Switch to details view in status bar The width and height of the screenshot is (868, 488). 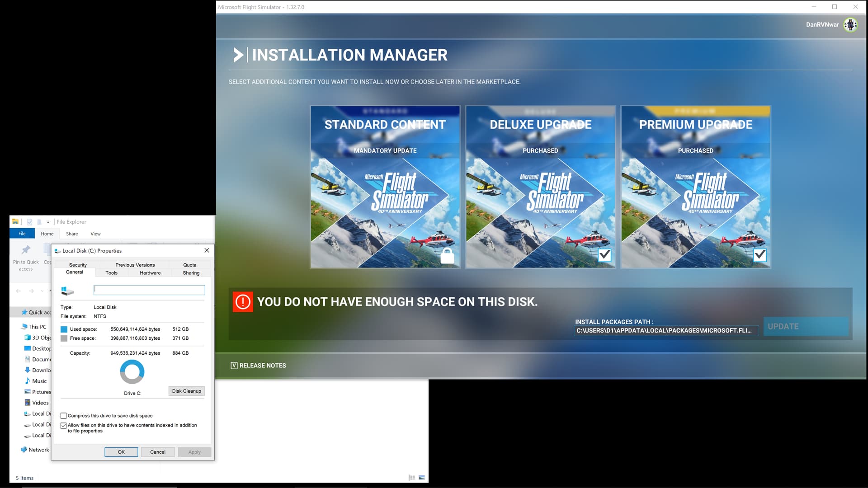[x=411, y=478]
